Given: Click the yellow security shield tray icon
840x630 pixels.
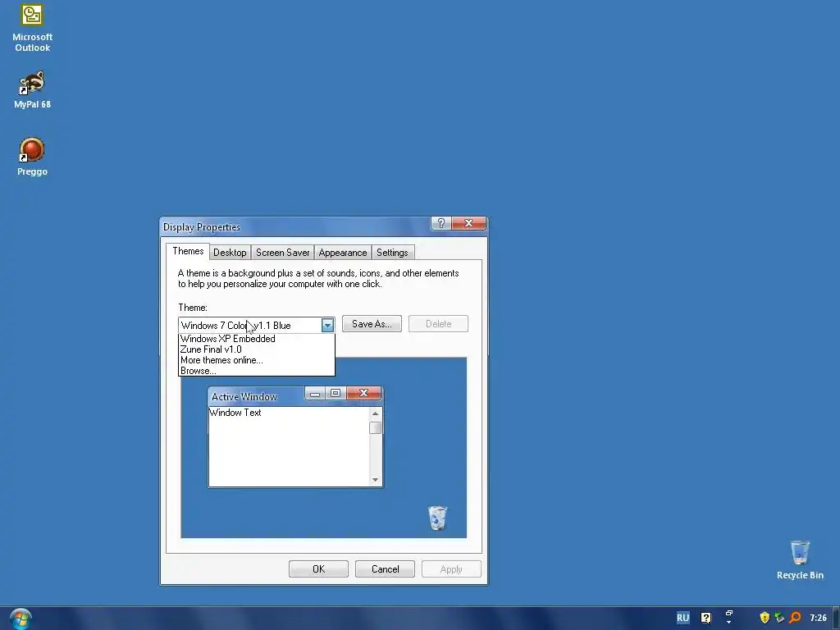Looking at the screenshot, I should [x=765, y=618].
